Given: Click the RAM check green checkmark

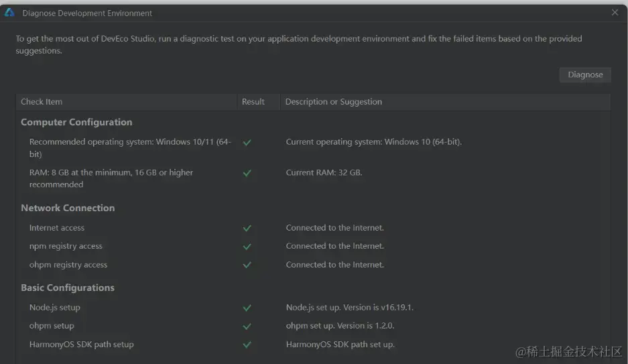Looking at the screenshot, I should (247, 173).
